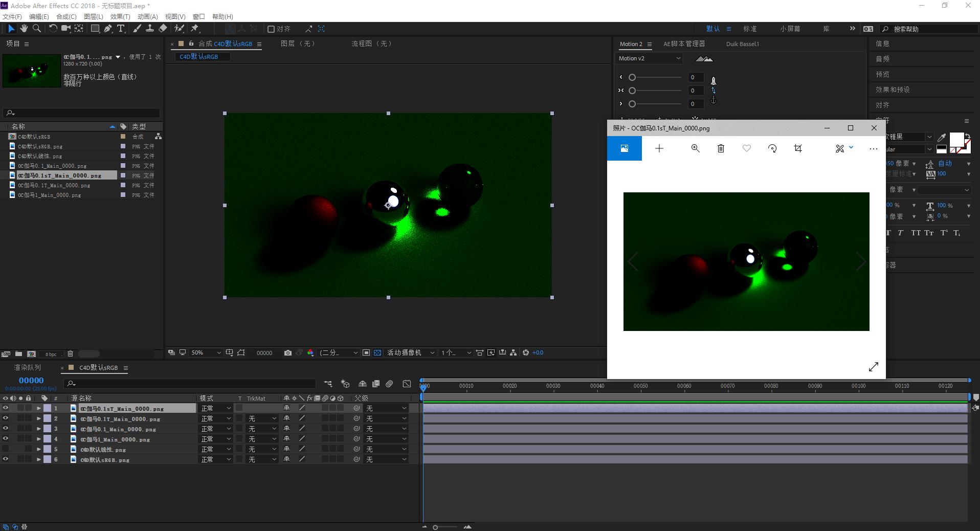Select the Clone Stamp tool
Image resolution: width=980 pixels, height=531 pixels.
[150, 29]
